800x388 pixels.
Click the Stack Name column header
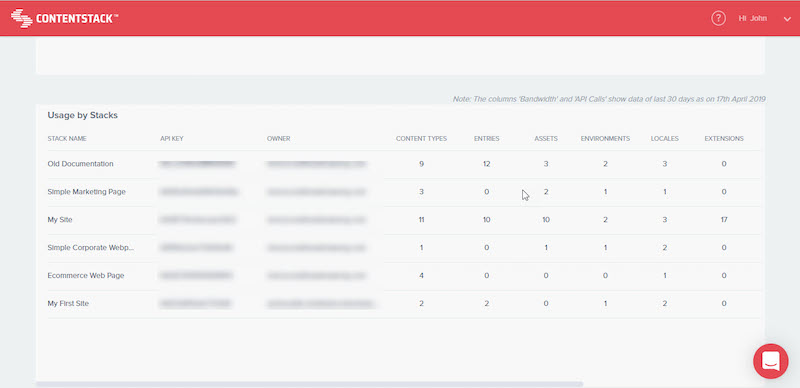(67, 138)
